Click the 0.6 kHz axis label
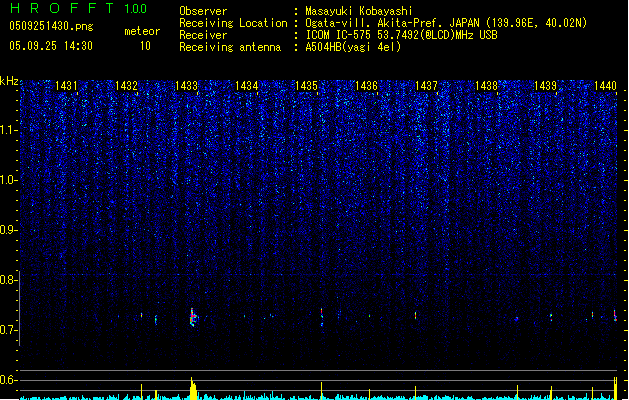 pos(7,380)
